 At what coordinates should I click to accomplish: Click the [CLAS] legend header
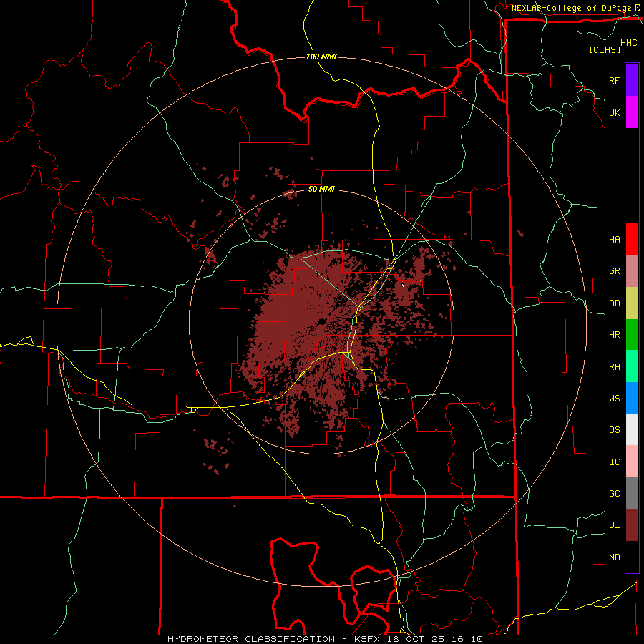click(x=605, y=49)
